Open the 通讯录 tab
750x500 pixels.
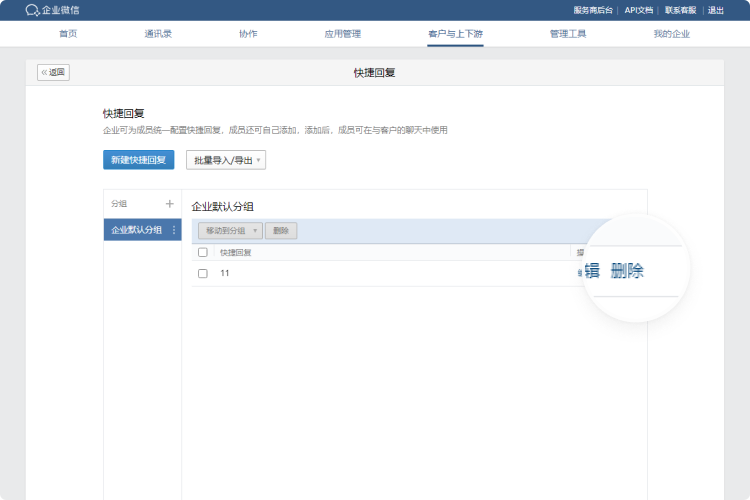[158, 33]
